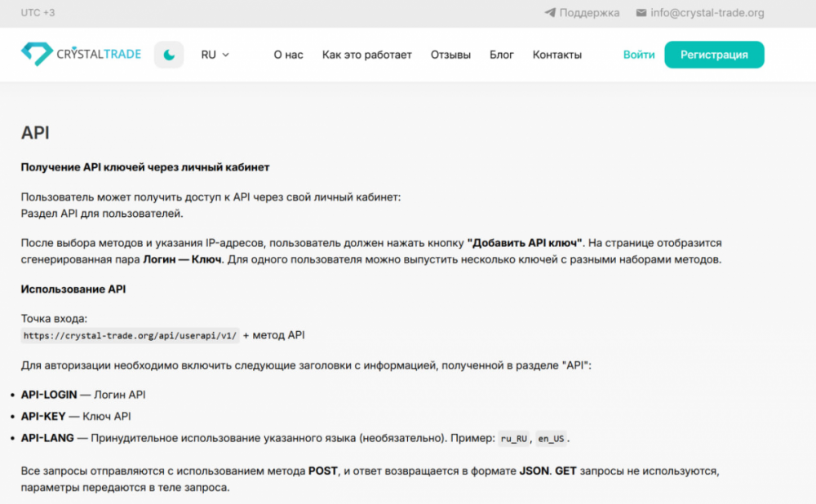Click the API endpoint URL code snippet
The width and height of the screenshot is (816, 504).
click(130, 335)
